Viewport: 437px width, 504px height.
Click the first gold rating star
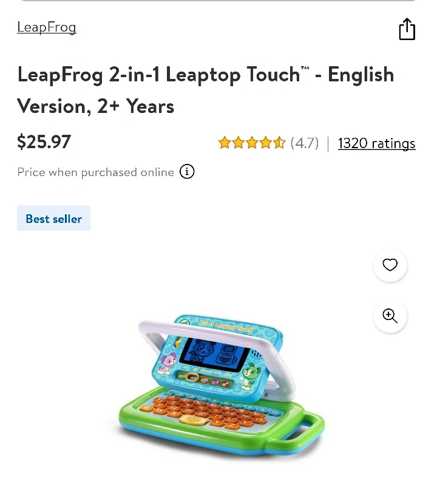click(225, 143)
